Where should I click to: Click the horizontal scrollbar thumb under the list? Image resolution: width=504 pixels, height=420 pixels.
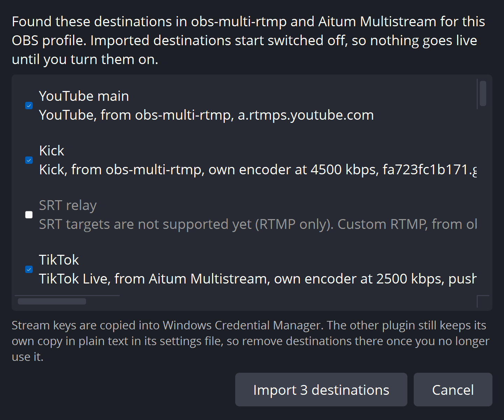(52, 301)
